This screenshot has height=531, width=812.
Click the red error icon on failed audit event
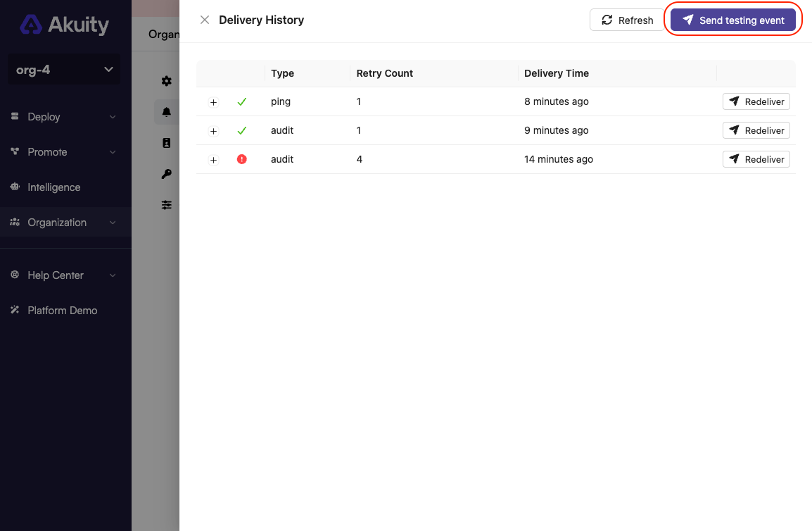pyautogui.click(x=242, y=159)
